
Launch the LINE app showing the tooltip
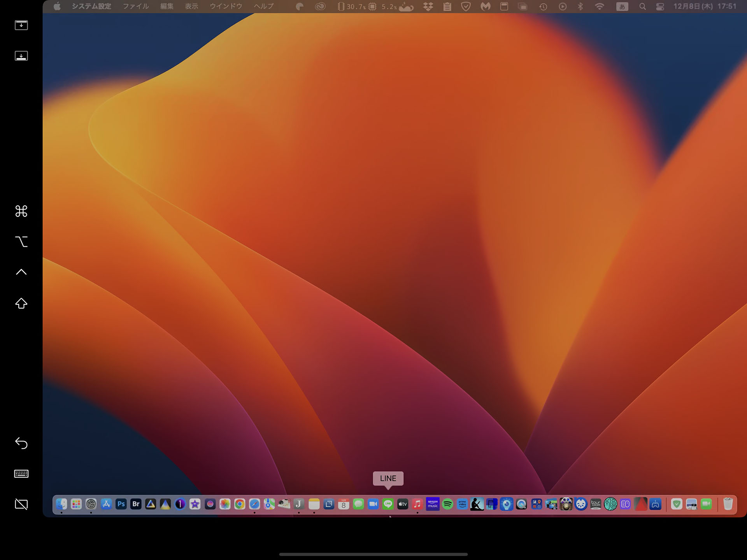click(x=388, y=504)
